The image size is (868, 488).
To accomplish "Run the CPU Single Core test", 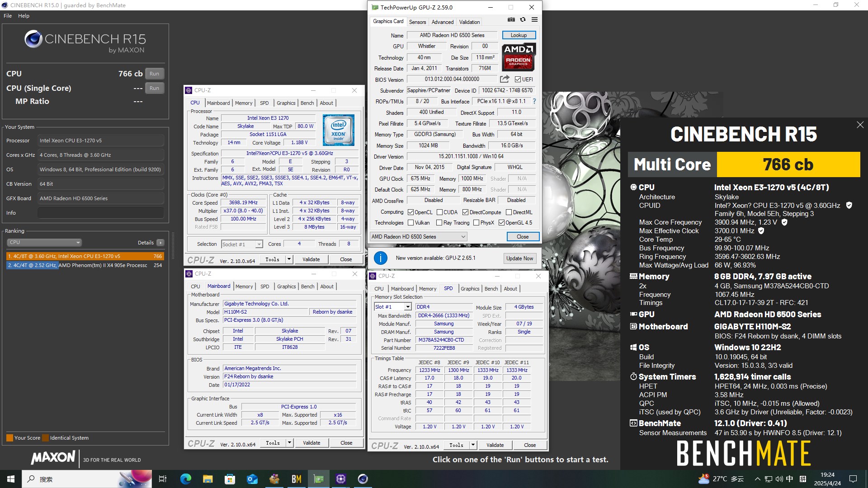I will point(154,88).
